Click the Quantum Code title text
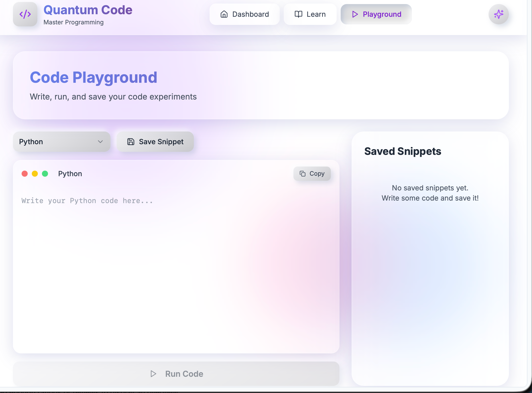Image resolution: width=532 pixels, height=393 pixels. (x=88, y=10)
